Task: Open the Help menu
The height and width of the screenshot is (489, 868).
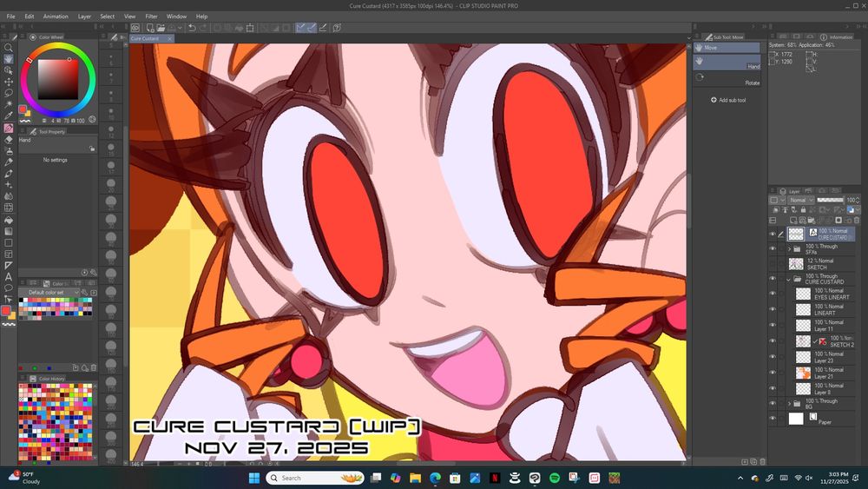Action: 201,16
